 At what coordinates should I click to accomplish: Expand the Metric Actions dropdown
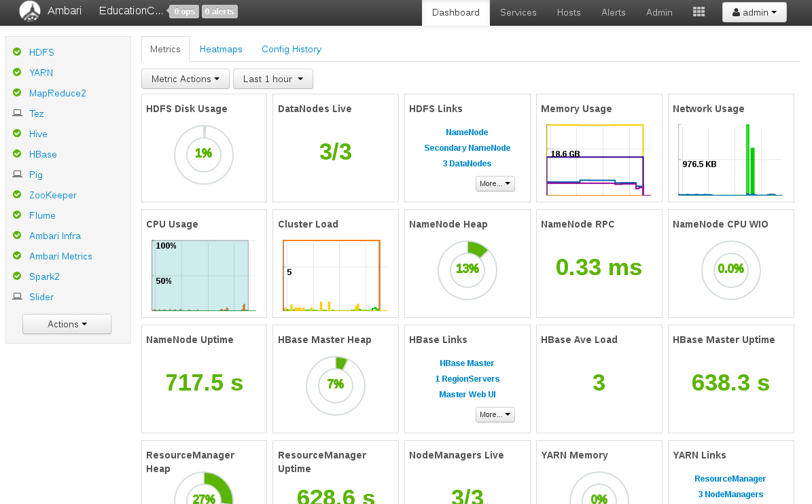pyautogui.click(x=186, y=79)
